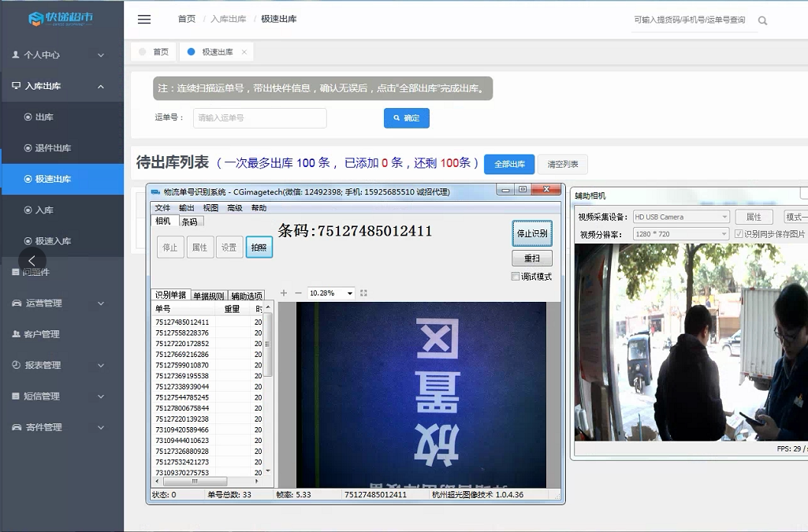
Task: Toggle 识别同步保存图片 checkbox
Action: click(739, 234)
